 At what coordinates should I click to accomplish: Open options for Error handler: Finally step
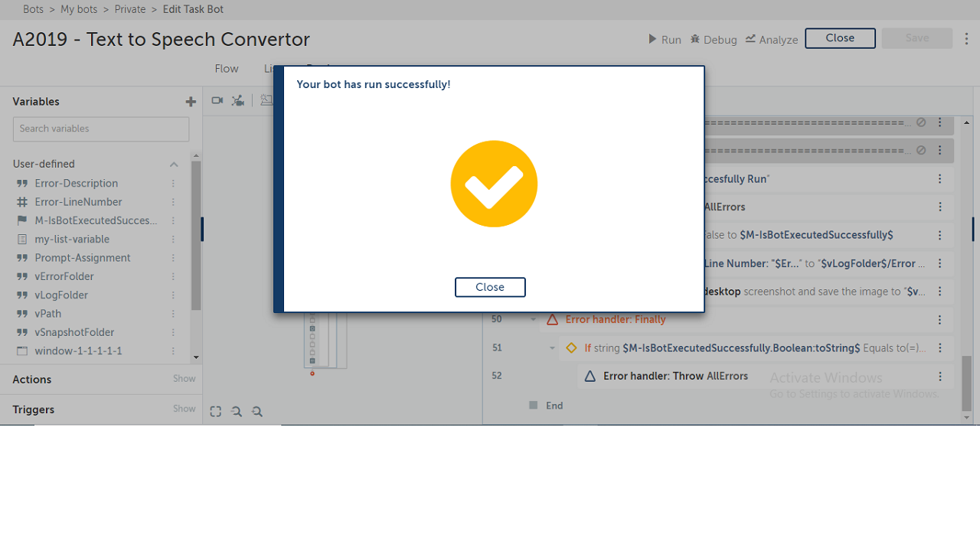(940, 320)
